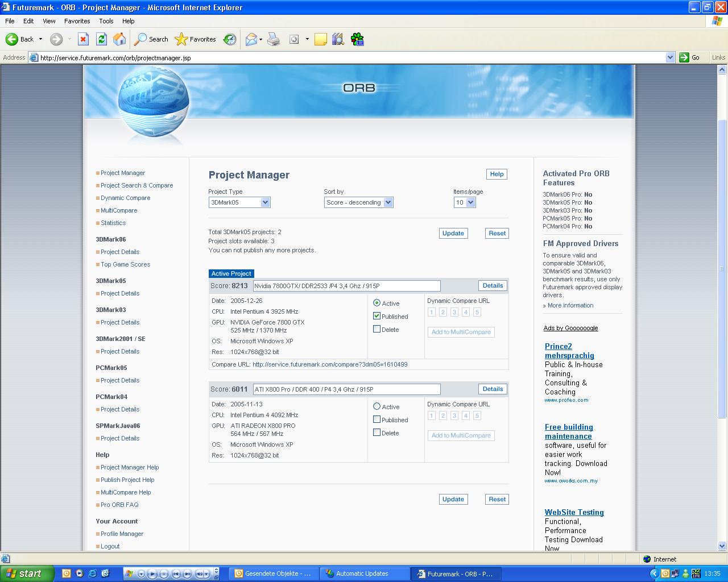
Task: Click the page icon in the address bar
Action: coord(34,57)
